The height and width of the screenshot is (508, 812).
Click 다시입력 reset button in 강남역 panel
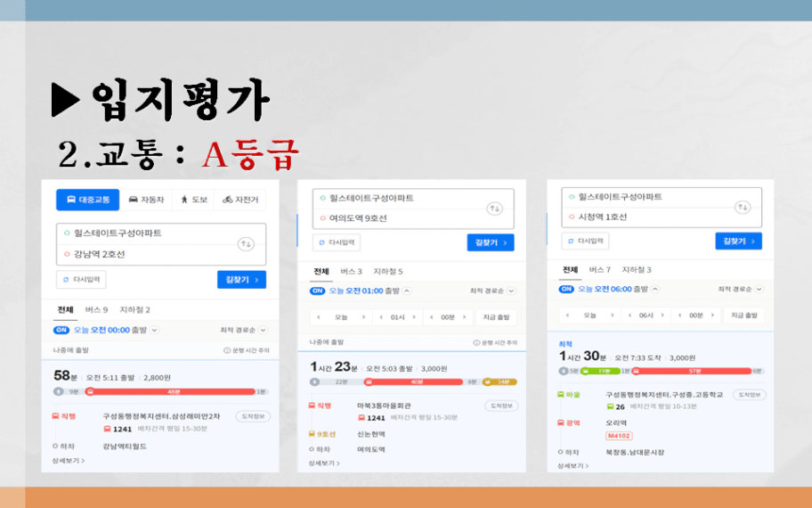pyautogui.click(x=81, y=280)
